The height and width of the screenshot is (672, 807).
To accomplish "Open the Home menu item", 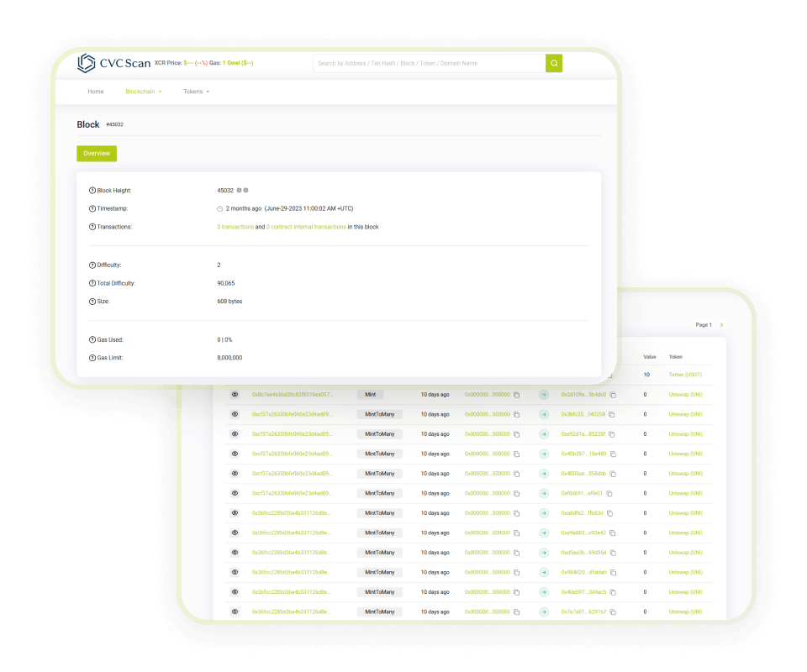I will tap(96, 92).
